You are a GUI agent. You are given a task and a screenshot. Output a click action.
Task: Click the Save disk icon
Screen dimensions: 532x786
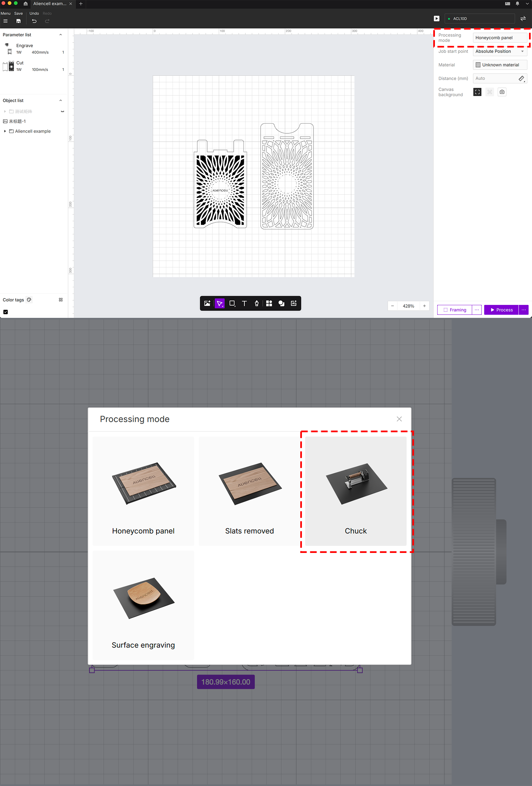(19, 21)
